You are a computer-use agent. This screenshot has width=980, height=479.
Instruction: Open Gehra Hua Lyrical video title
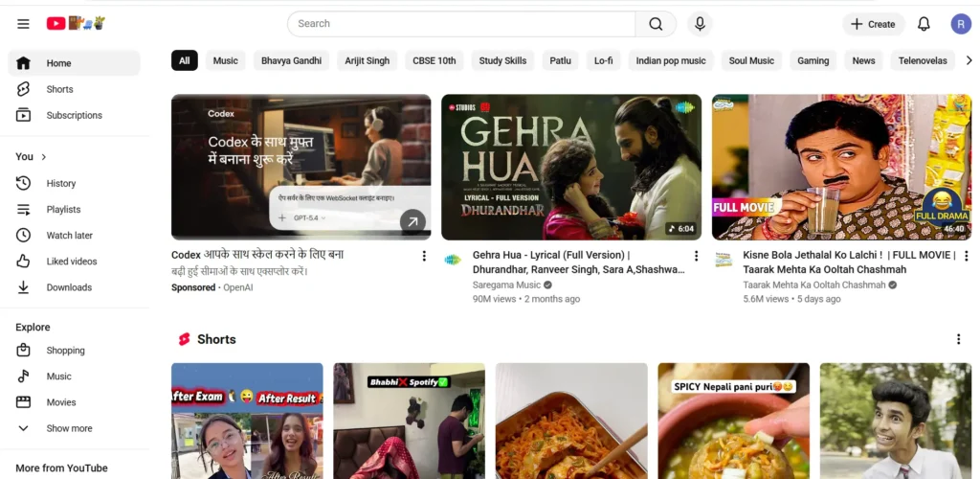(579, 262)
